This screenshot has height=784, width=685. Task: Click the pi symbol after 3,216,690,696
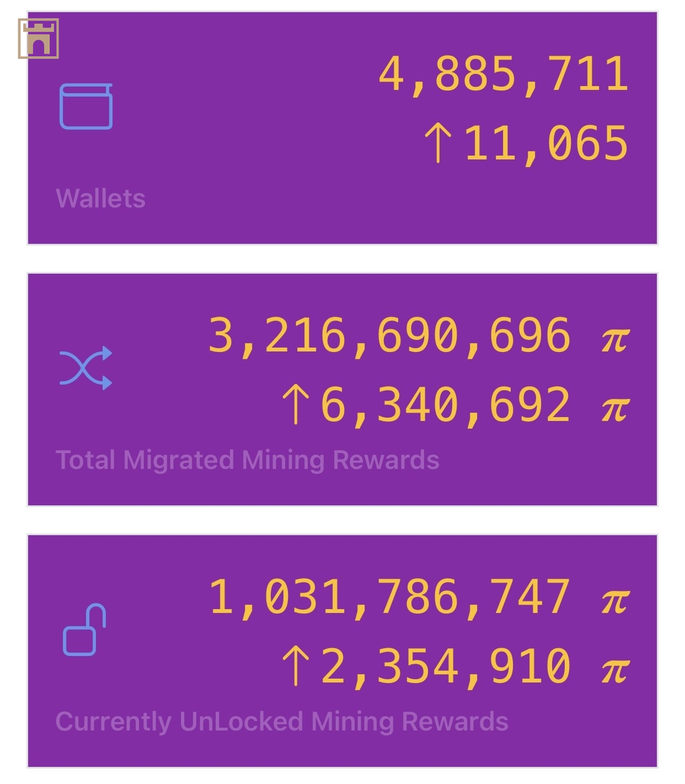click(615, 338)
